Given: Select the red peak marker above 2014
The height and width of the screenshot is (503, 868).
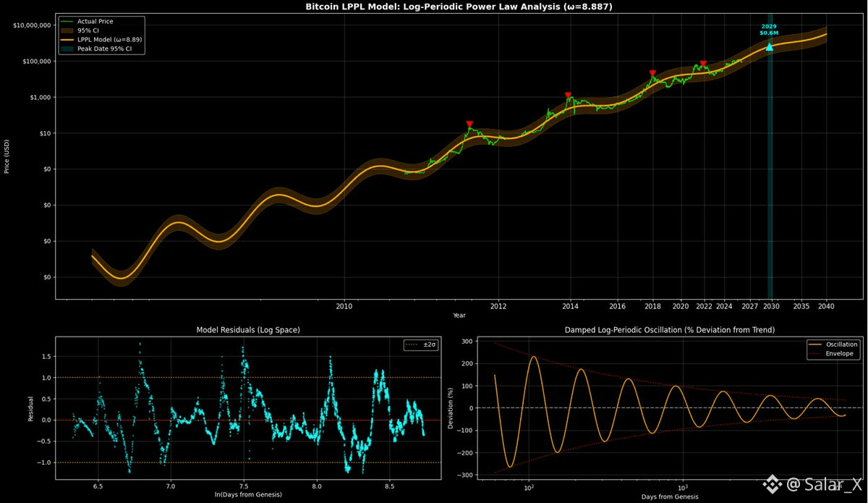Looking at the screenshot, I should point(568,96).
